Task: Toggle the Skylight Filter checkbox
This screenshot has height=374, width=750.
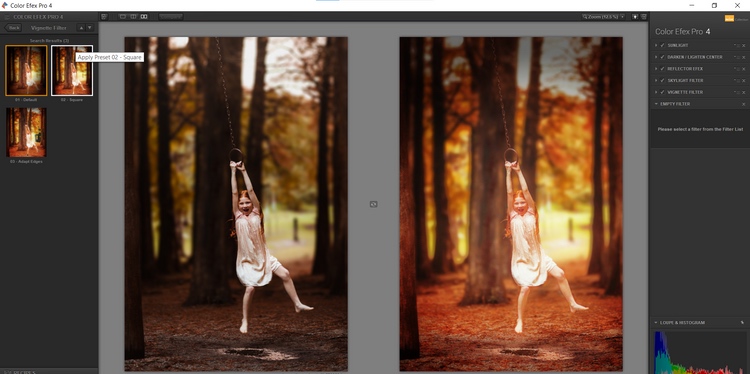Action: point(662,80)
